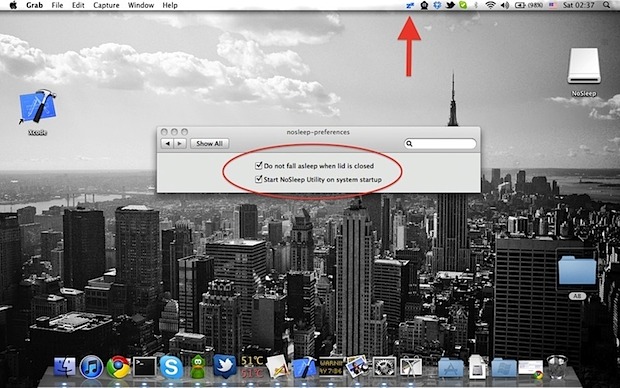Open Preview from the Dock
The image size is (620, 388).
click(x=357, y=367)
